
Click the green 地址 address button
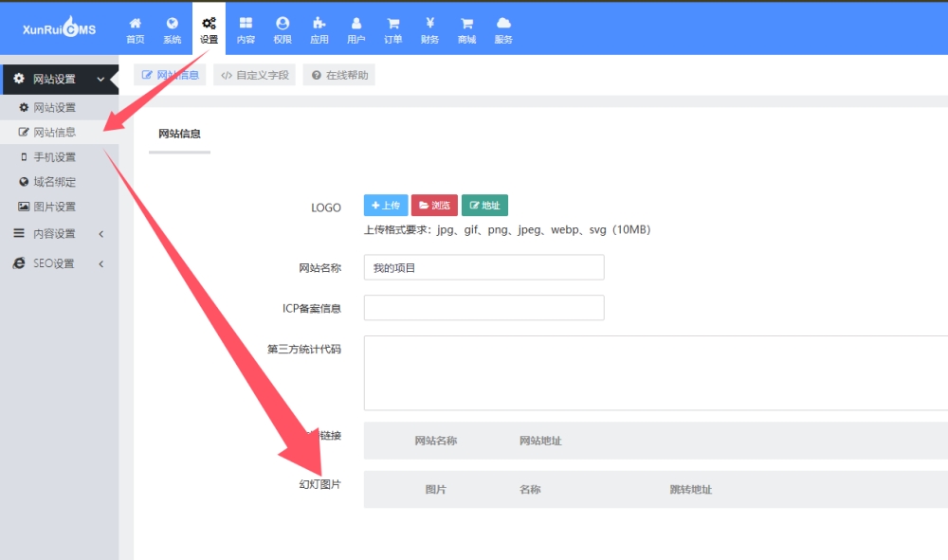[484, 206]
